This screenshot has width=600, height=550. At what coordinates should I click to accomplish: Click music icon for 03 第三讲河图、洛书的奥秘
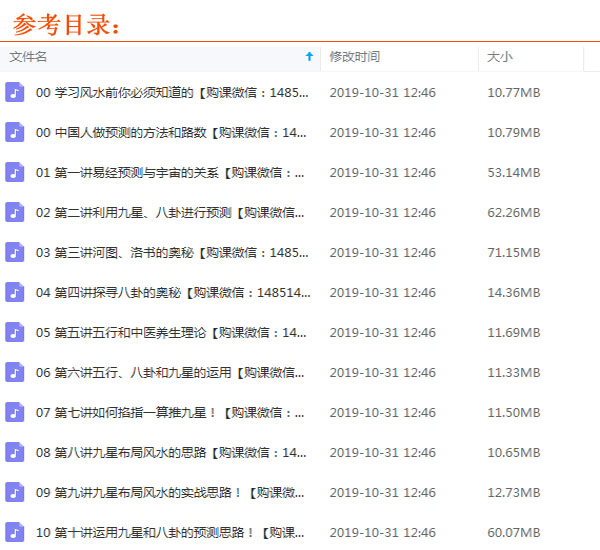(14, 252)
